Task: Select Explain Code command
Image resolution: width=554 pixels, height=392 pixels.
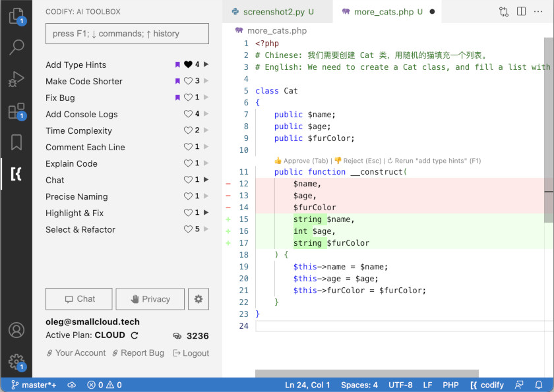Action: point(71,163)
